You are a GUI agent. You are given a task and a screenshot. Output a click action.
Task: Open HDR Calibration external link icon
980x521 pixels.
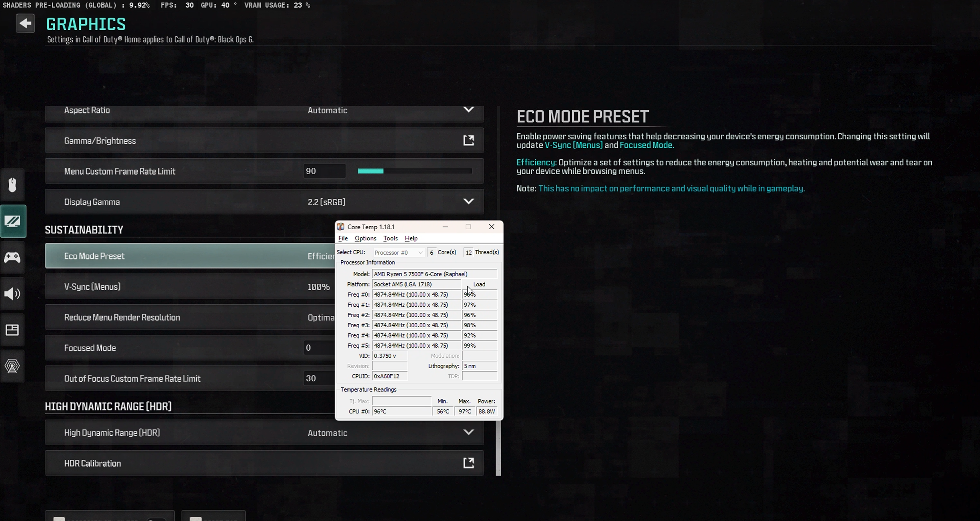[x=469, y=463]
